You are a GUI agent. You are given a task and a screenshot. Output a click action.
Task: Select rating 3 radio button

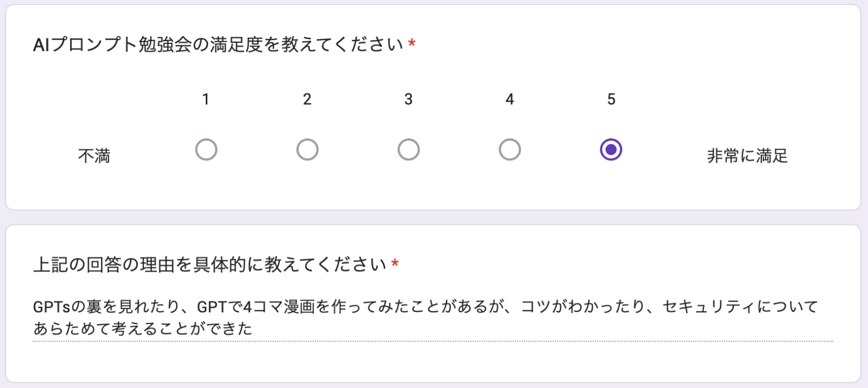tap(408, 149)
